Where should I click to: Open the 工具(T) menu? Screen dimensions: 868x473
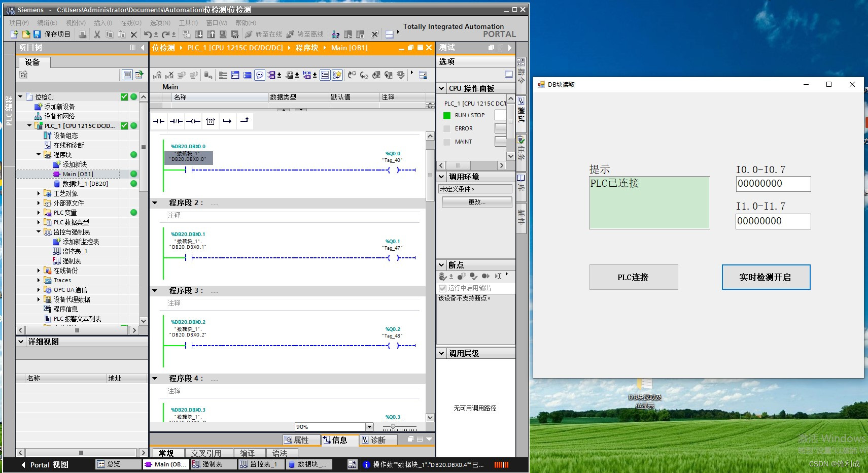tap(188, 23)
